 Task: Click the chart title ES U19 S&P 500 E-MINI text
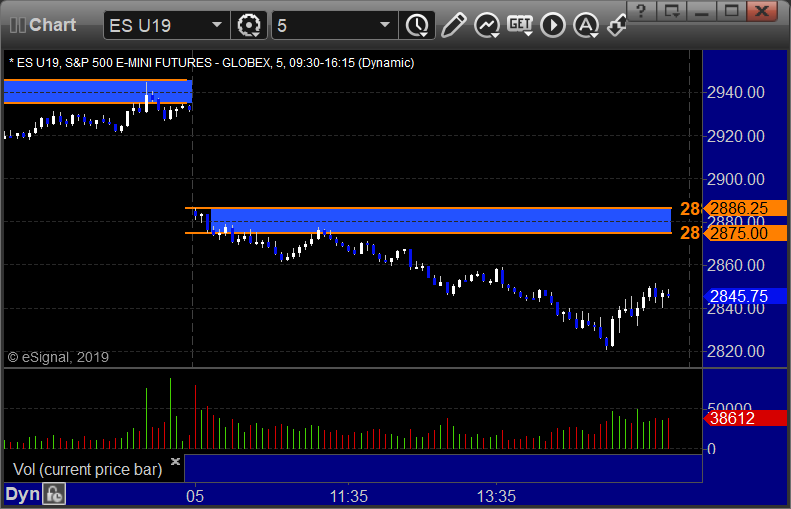coord(212,63)
